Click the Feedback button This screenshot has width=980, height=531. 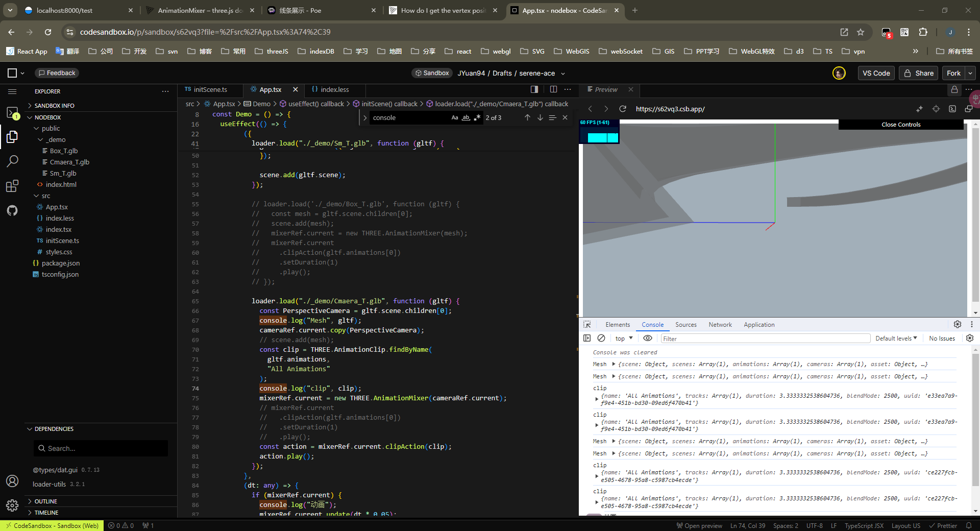[57, 73]
